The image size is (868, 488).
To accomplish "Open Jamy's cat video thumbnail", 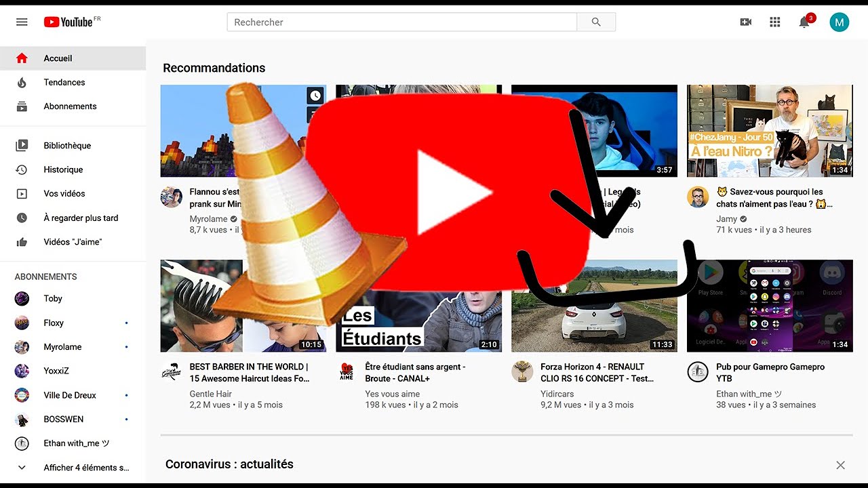I will point(770,130).
